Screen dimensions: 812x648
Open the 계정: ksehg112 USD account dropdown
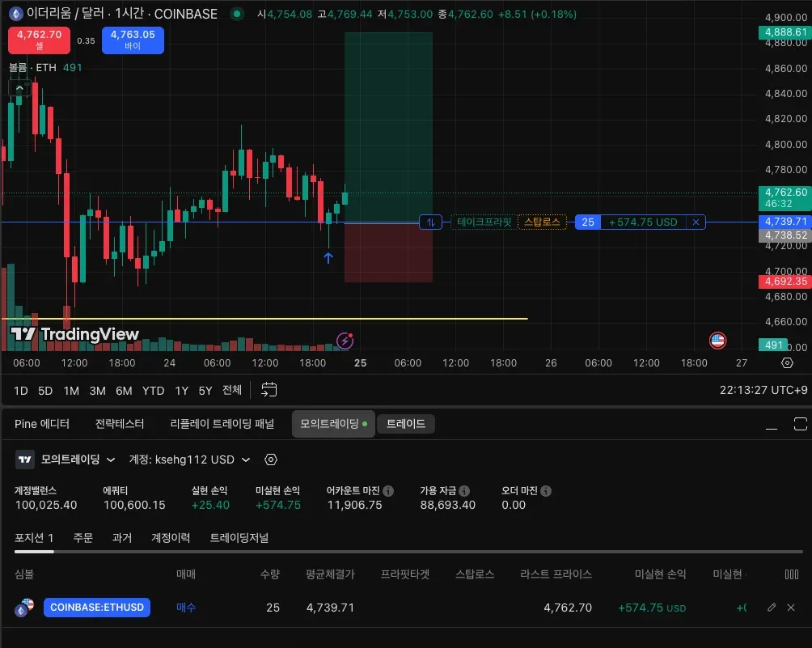189,460
